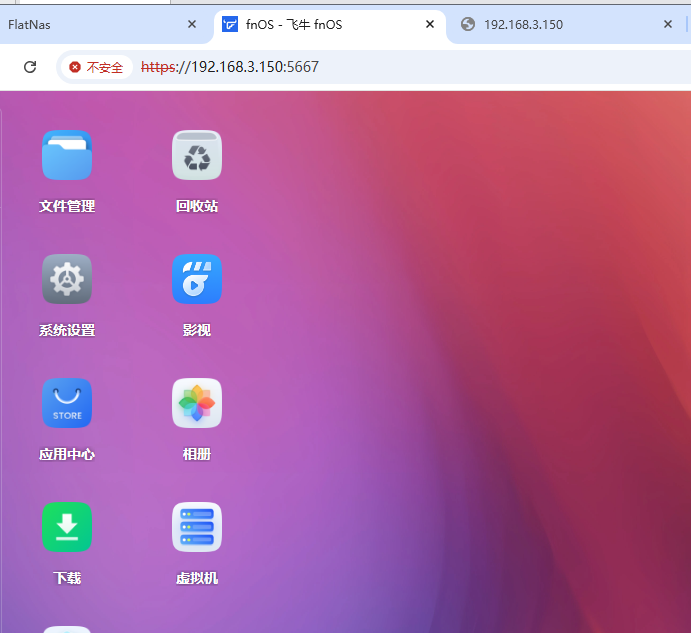691x633 pixels.
Task: Click the 影视 label text
Action: (x=197, y=330)
